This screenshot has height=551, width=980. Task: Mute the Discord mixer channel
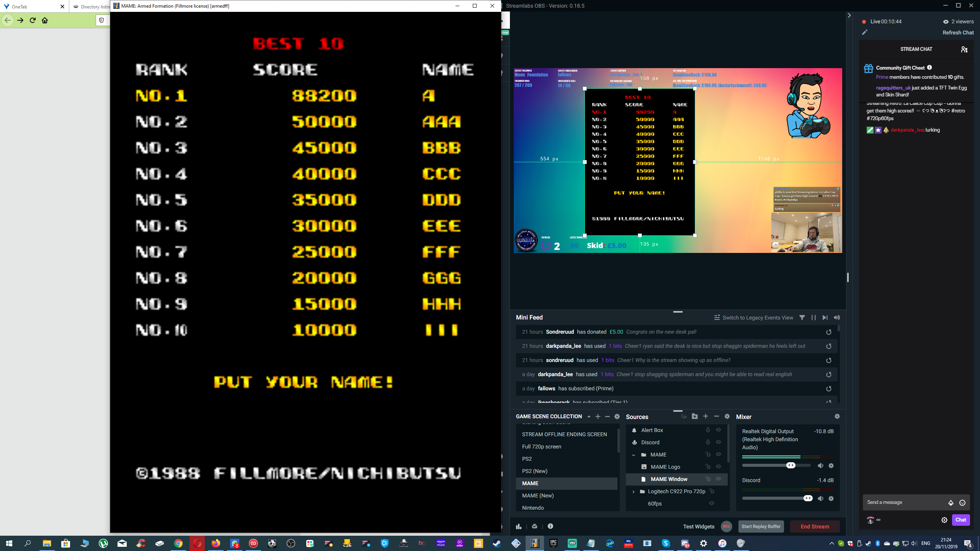pyautogui.click(x=820, y=499)
